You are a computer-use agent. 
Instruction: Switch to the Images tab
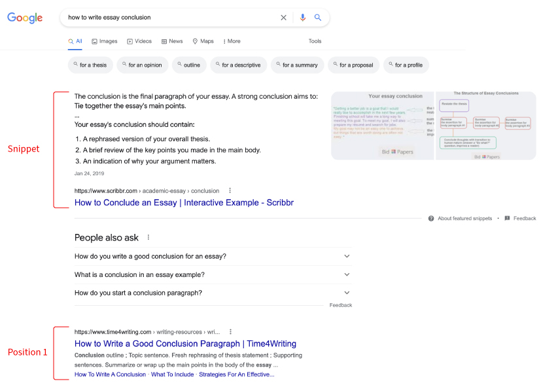click(x=105, y=41)
